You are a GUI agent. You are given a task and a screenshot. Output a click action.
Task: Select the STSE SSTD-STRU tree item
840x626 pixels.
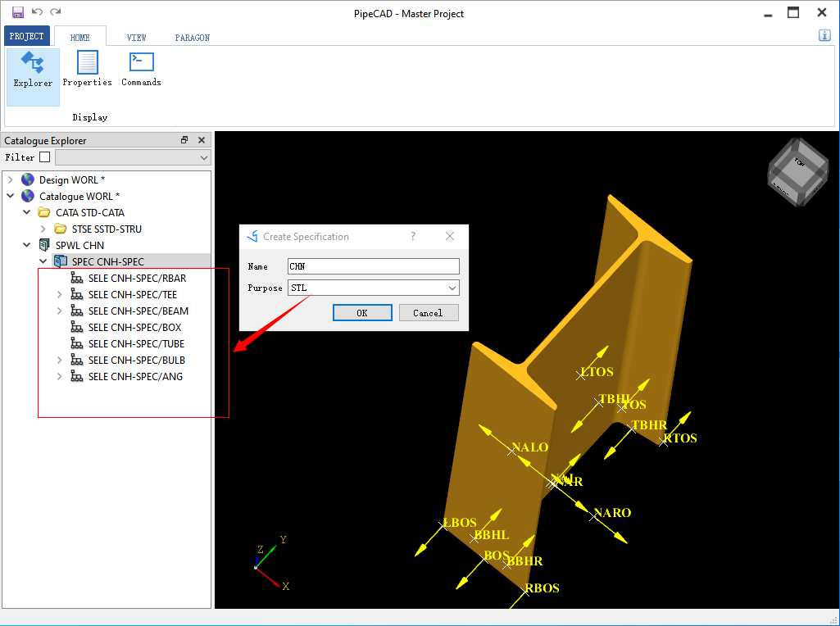click(x=107, y=229)
